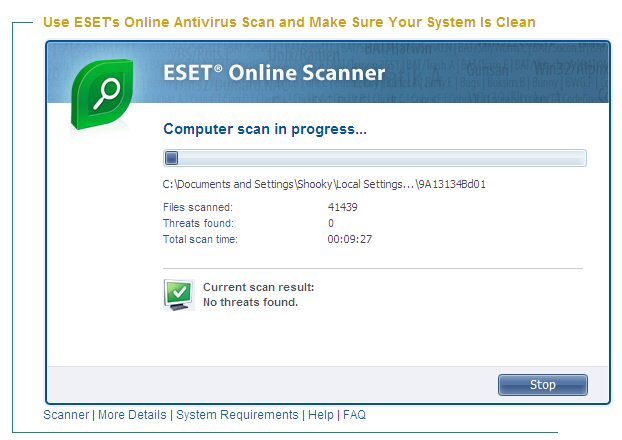Click the 'Current scan result:' label
Screen dimensions: 622x440
click(x=258, y=287)
